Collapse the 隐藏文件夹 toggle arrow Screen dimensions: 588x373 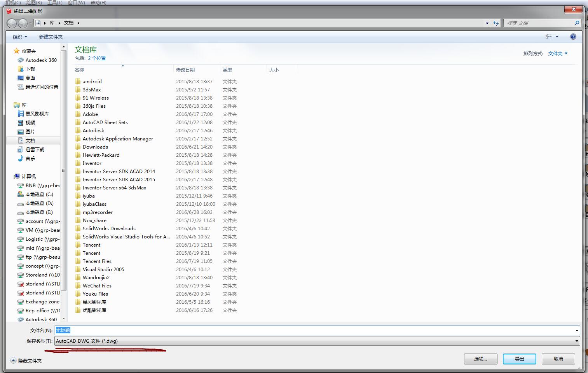[14, 361]
